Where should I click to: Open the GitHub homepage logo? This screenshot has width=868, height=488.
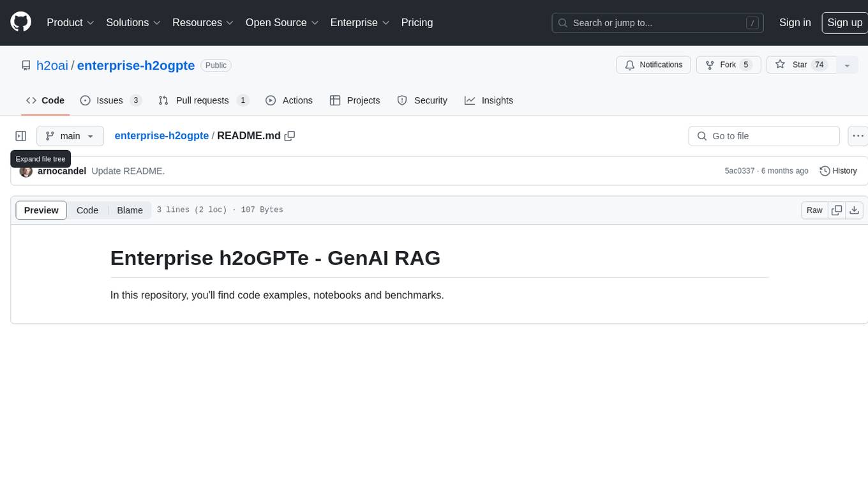point(20,22)
